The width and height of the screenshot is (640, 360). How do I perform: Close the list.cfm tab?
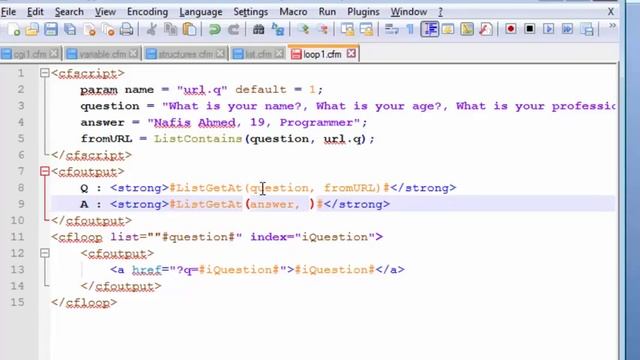coord(279,53)
